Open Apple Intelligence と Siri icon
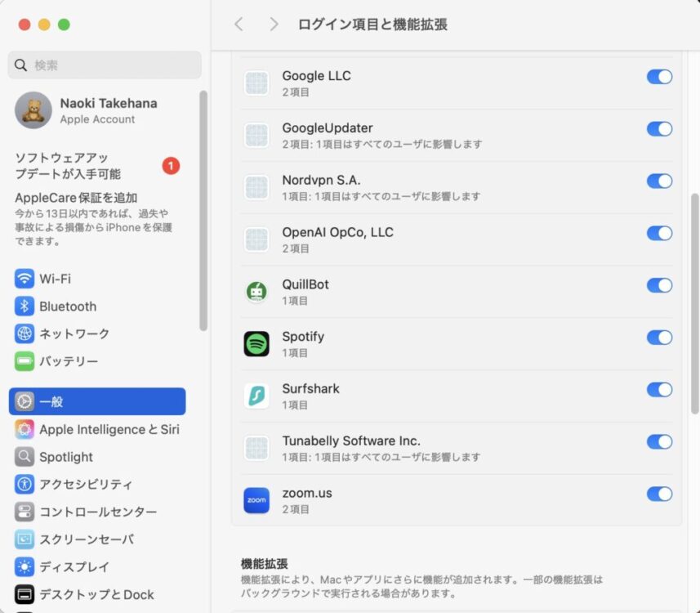Screen dimensions: 700x613 [x=25, y=429]
